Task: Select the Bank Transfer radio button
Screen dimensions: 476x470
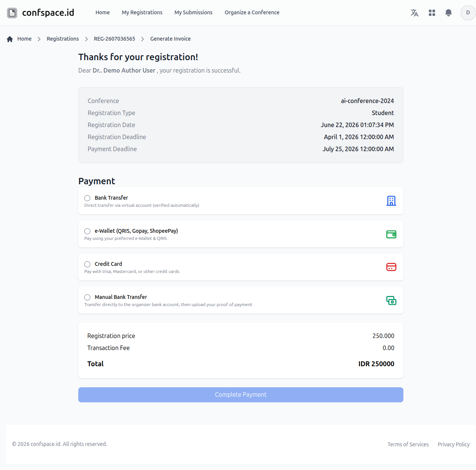Action: click(x=87, y=198)
